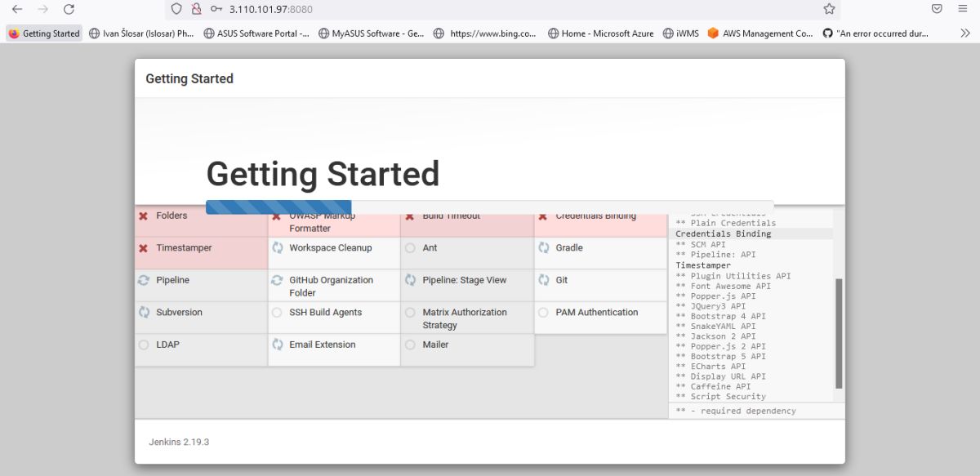Click "** Display URL API" log line

coord(720,376)
